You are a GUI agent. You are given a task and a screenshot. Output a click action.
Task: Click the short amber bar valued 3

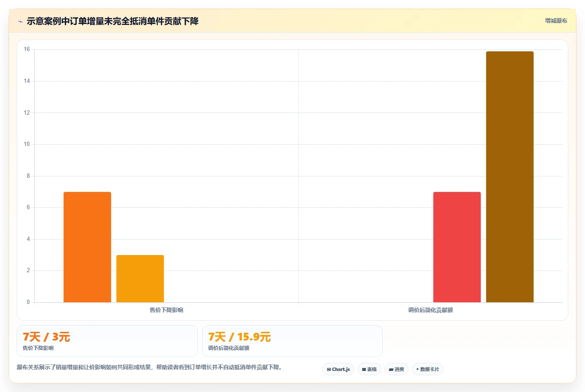point(140,279)
